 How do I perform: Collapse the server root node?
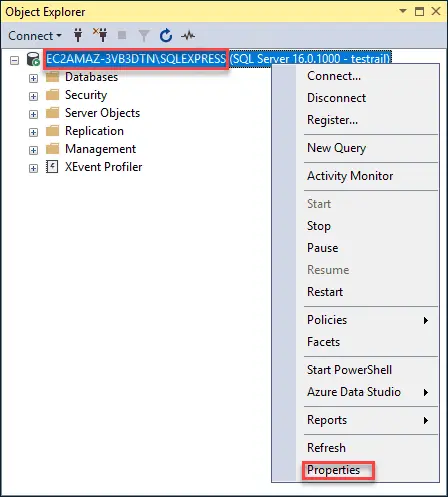tap(14, 60)
